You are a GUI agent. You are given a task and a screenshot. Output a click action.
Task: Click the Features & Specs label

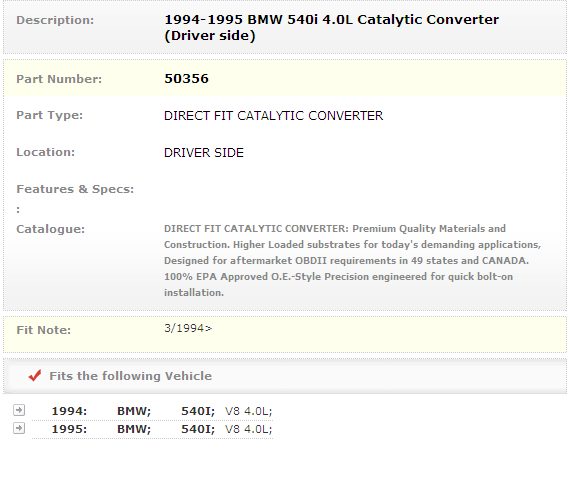(75, 189)
